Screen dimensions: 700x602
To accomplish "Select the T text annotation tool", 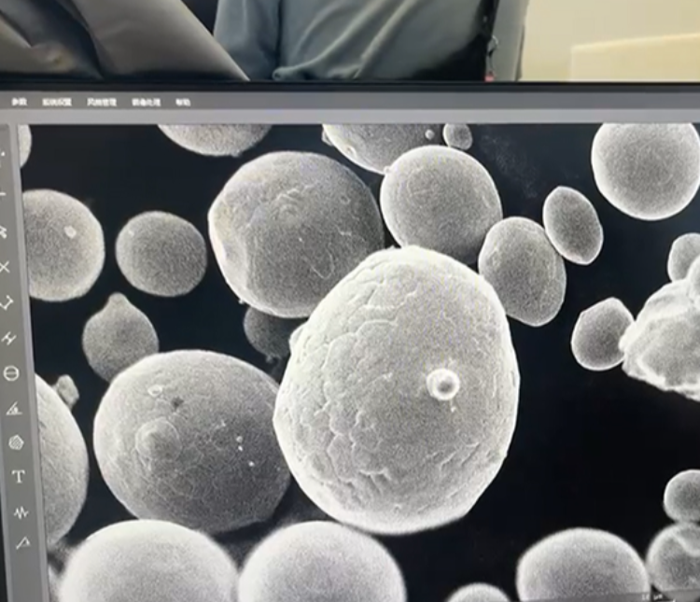I will click(x=19, y=477).
